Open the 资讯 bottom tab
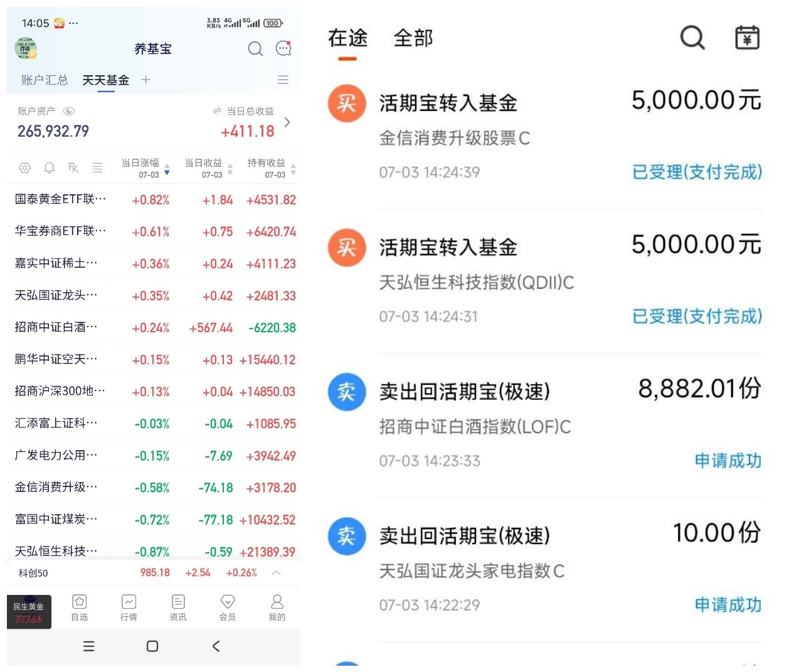The width and height of the screenshot is (789, 672). [x=178, y=607]
